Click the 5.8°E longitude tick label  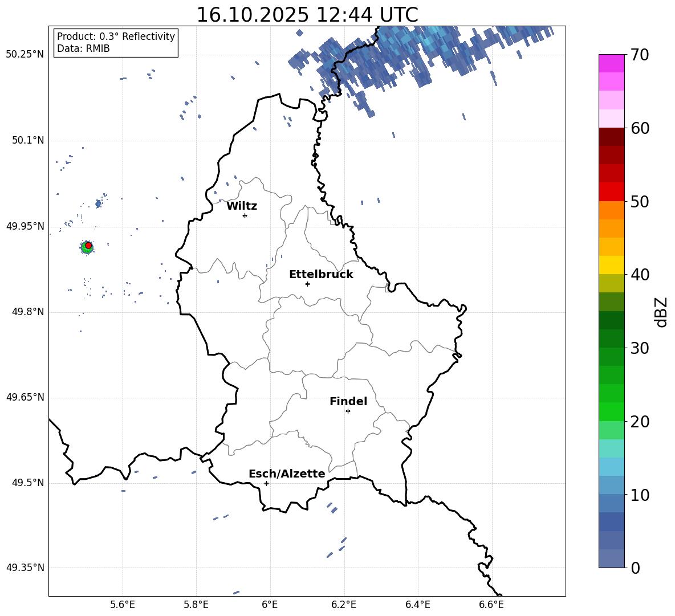[196, 605]
